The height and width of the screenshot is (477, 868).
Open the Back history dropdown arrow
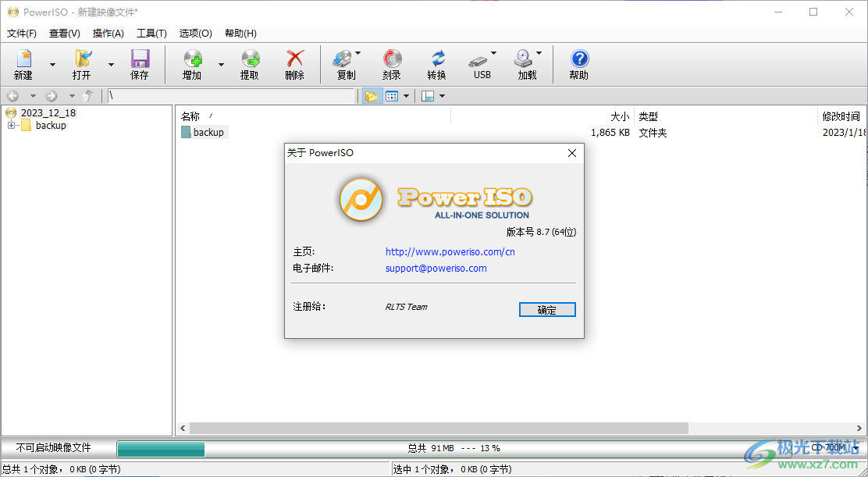[x=33, y=96]
